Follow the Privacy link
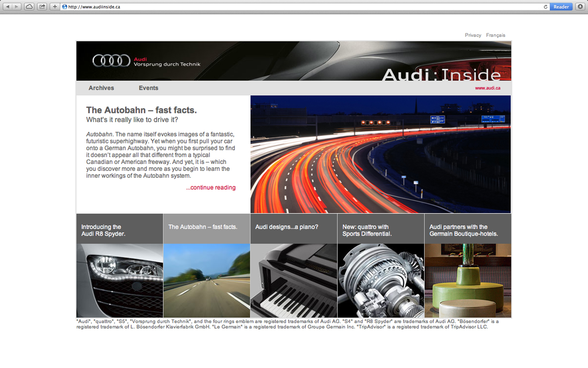Screen dimensions: 588x368 [473, 35]
